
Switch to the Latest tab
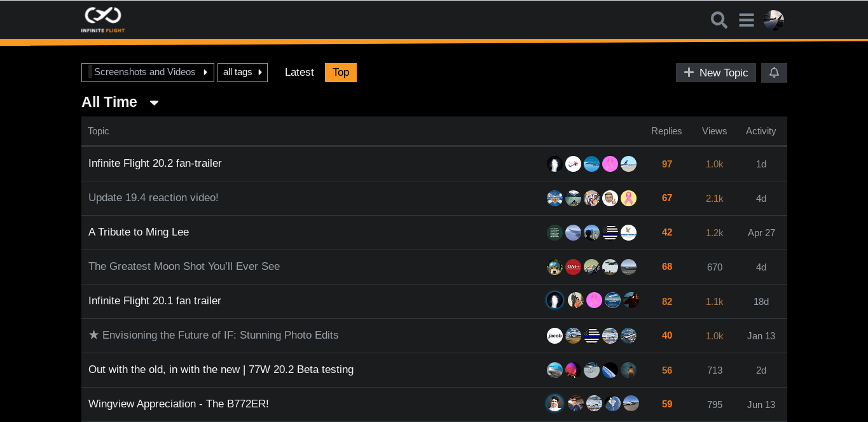click(299, 73)
